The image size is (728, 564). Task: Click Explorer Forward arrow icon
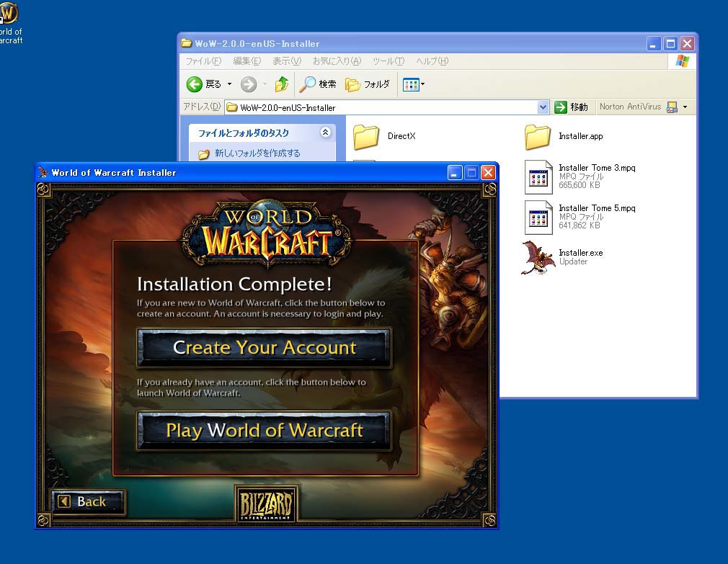[x=249, y=84]
